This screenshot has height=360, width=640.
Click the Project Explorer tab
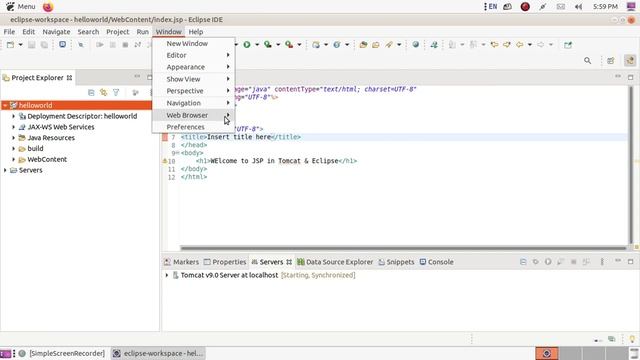click(37, 78)
